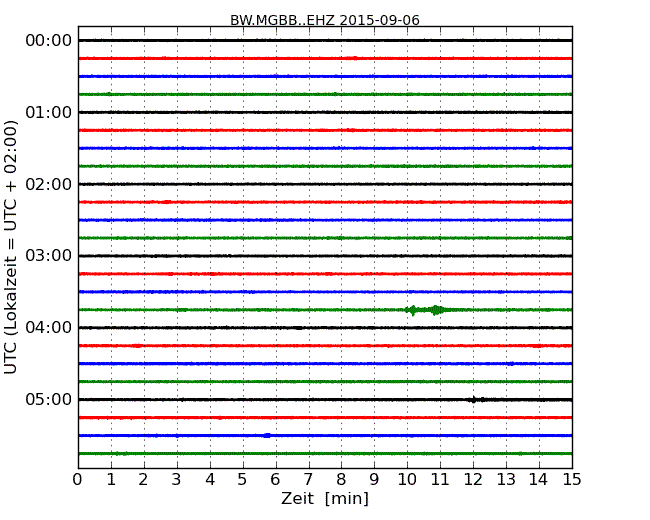The image size is (650, 520).
Task: Click x-axis tick label 15
Action: point(572,480)
